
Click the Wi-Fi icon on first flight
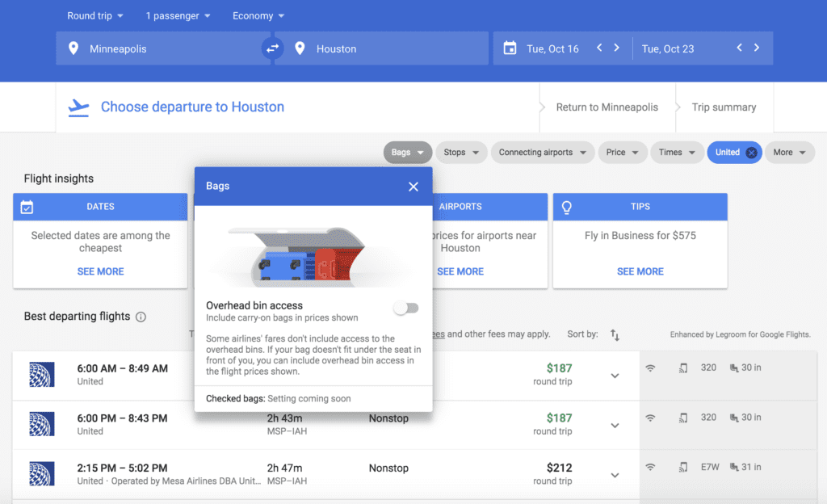point(650,368)
